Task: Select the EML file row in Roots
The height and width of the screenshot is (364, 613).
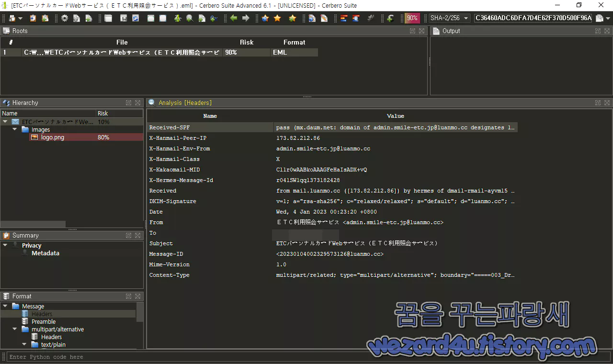Action: pyautogui.click(x=159, y=52)
